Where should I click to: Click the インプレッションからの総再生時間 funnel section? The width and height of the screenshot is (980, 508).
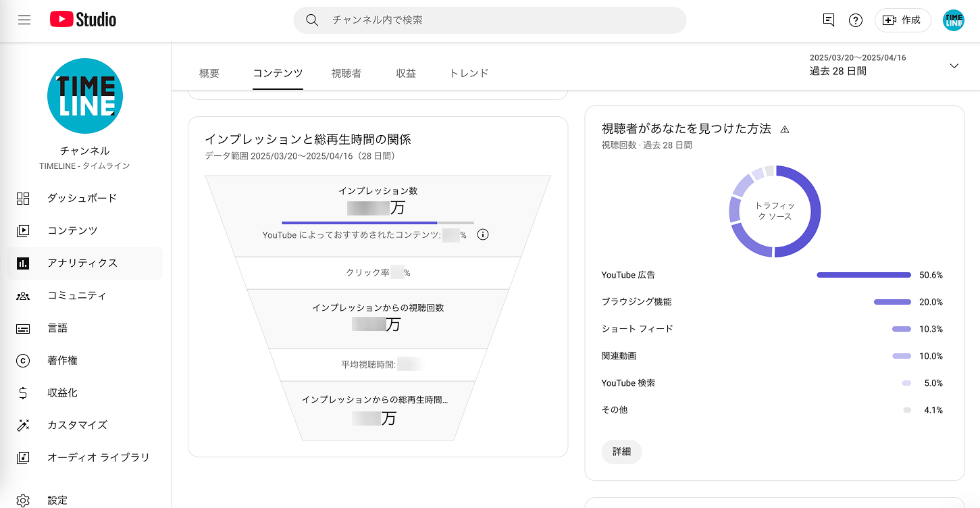click(378, 411)
